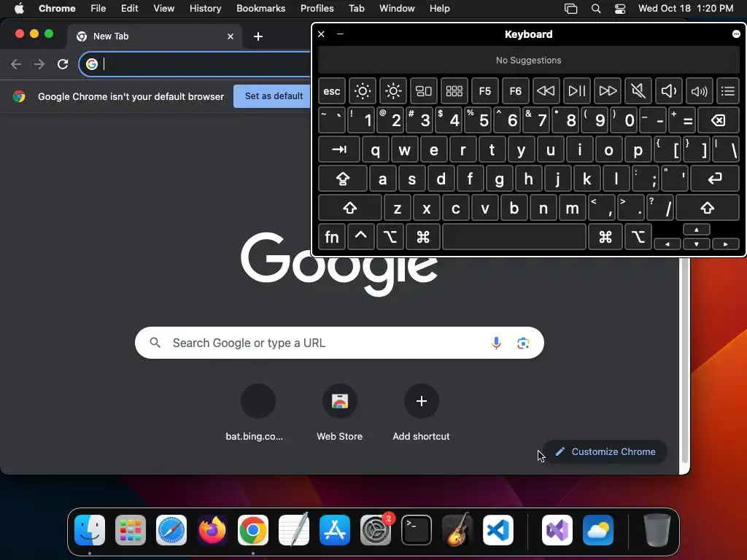747x560 pixels.
Task: Open the Profiles menu
Action: (317, 8)
